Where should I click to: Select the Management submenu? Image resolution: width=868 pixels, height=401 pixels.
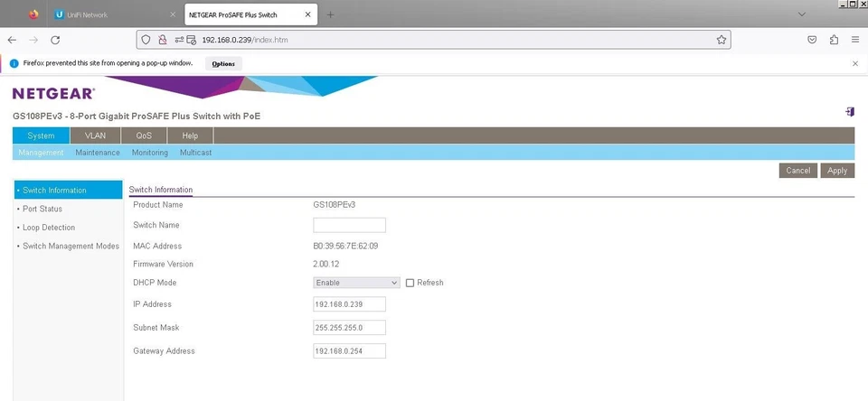click(x=41, y=153)
